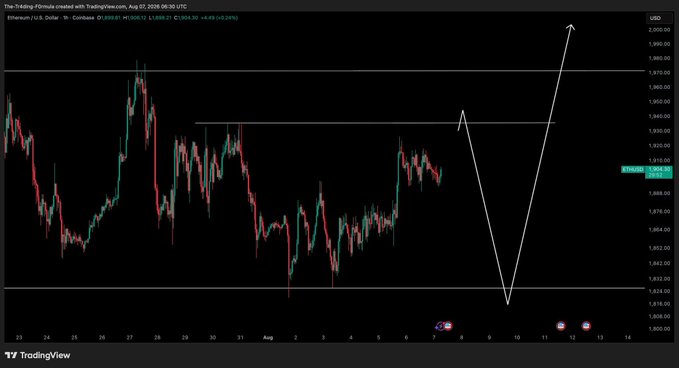Viewport: 679px width, 368px height.
Task: Click date 14 on the time axis
Action: pos(628,337)
